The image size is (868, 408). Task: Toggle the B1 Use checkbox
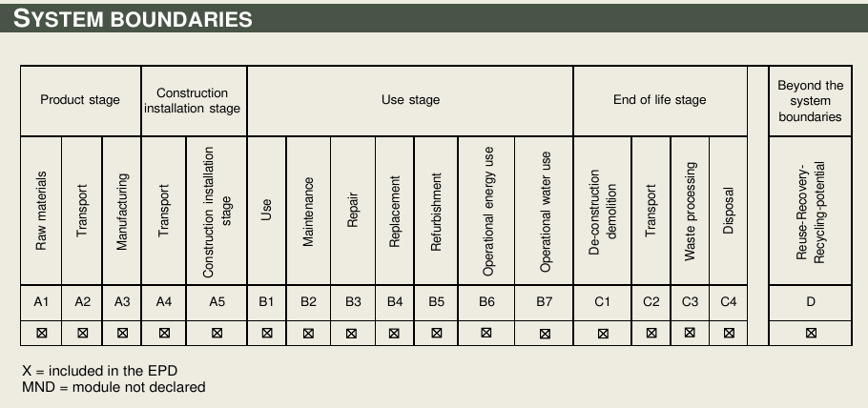click(x=267, y=333)
